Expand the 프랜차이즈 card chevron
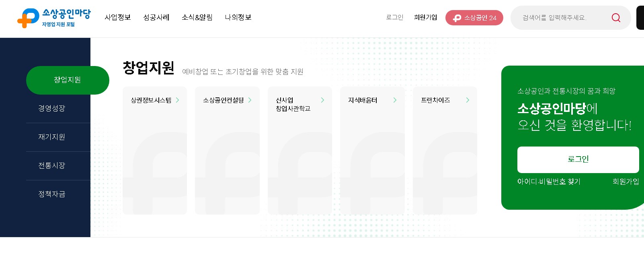This screenshot has width=644, height=254. (468, 100)
